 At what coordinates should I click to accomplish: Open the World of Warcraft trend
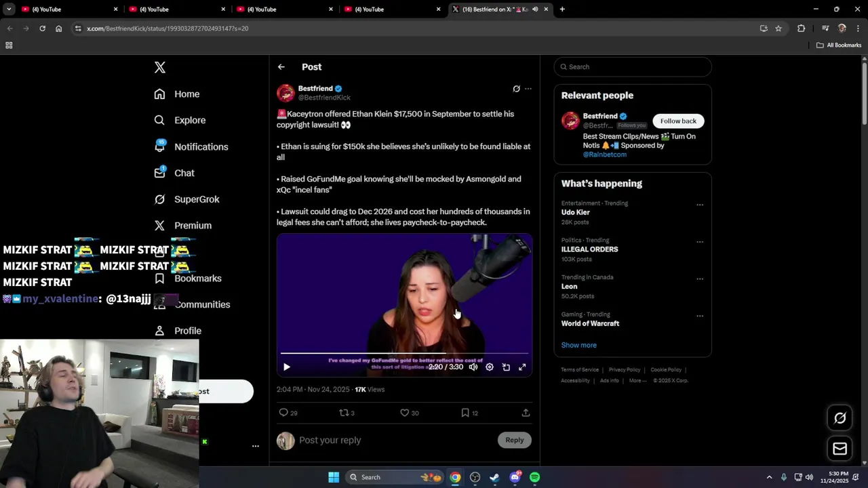[x=590, y=323]
